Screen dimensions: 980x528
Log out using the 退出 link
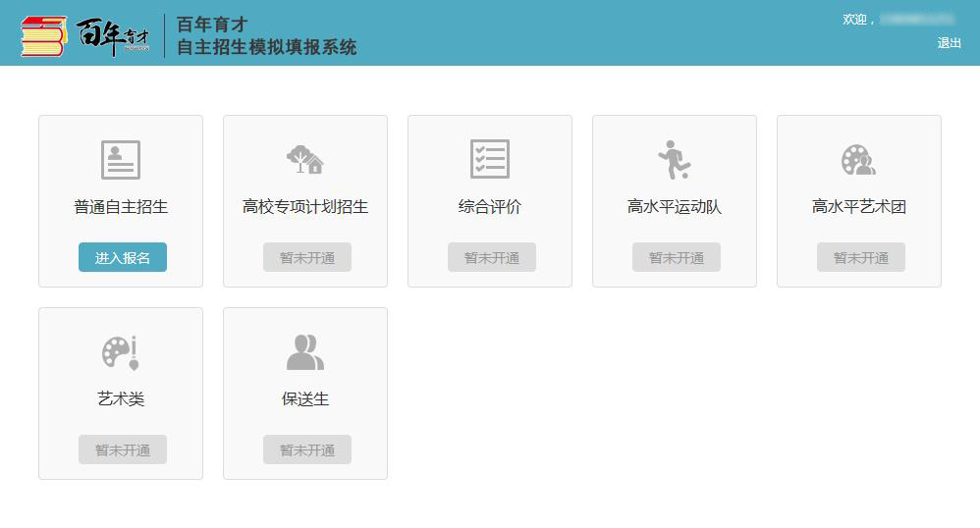(949, 43)
